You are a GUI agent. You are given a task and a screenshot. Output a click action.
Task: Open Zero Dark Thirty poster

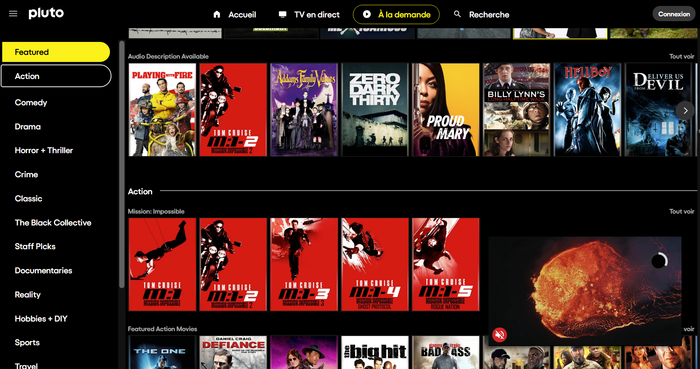point(375,109)
